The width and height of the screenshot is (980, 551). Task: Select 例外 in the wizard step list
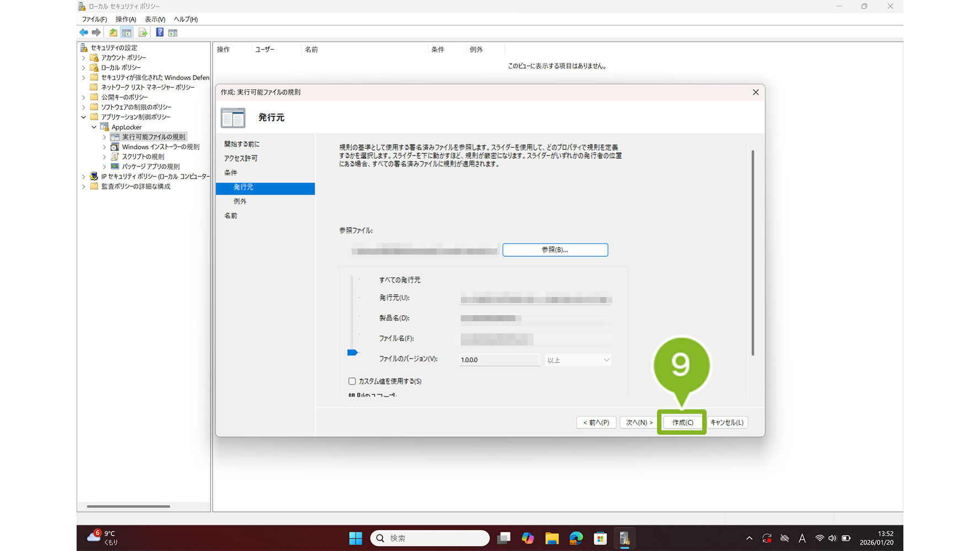pyautogui.click(x=240, y=202)
